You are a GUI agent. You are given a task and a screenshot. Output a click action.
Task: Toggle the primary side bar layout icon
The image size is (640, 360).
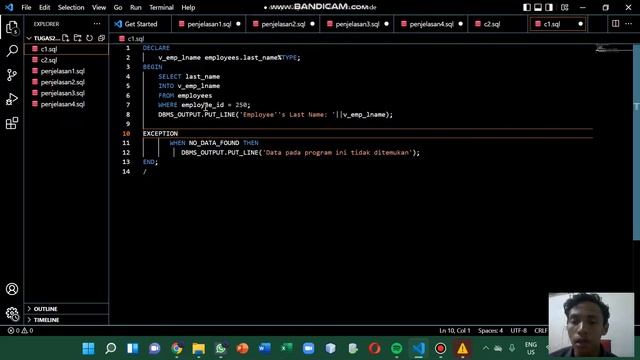[527, 7]
